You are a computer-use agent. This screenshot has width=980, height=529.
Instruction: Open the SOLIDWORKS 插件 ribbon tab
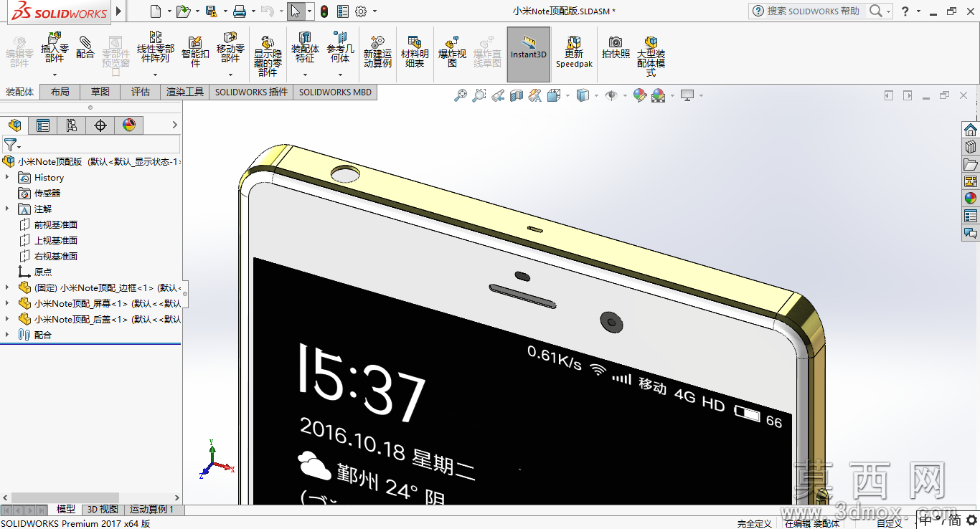(x=251, y=92)
